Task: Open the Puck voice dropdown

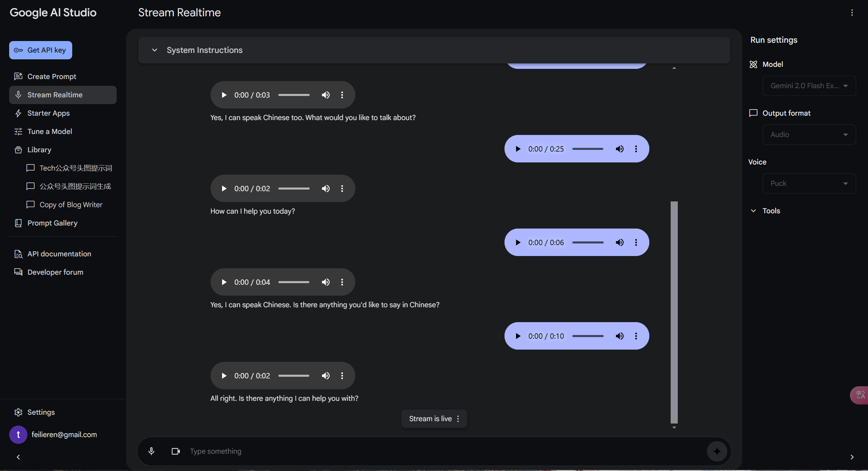Action: tap(809, 183)
